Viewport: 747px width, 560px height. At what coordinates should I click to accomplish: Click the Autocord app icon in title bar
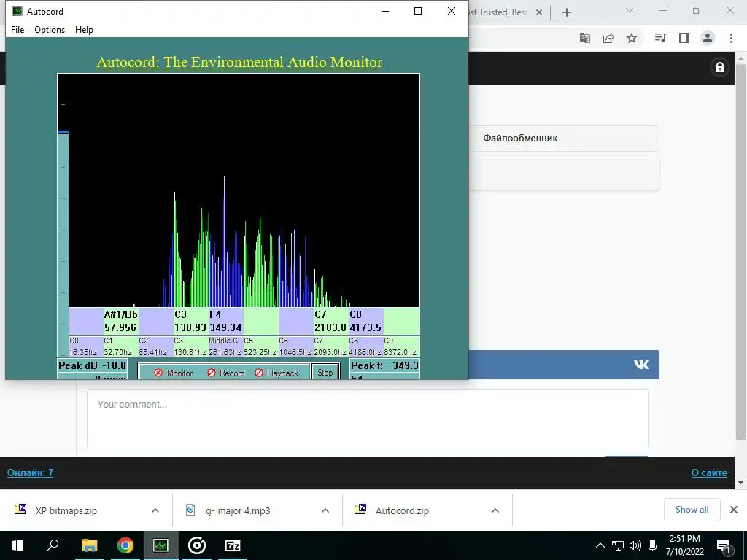click(18, 11)
